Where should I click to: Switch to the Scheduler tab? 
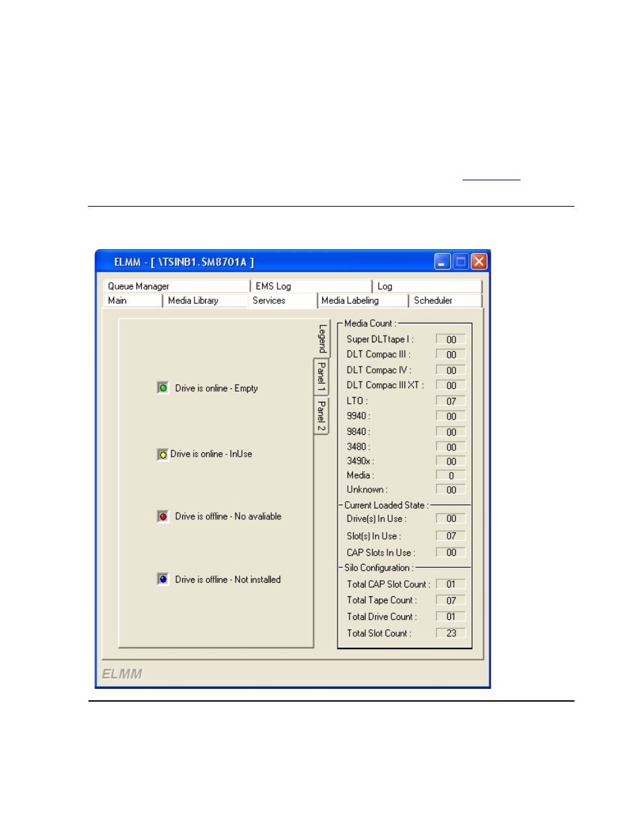pyautogui.click(x=446, y=301)
